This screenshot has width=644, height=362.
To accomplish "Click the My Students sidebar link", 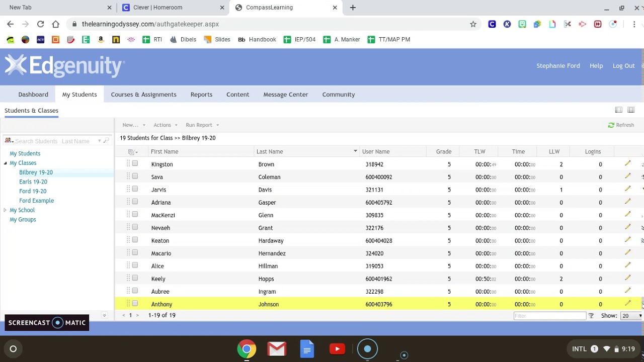I will [25, 153].
